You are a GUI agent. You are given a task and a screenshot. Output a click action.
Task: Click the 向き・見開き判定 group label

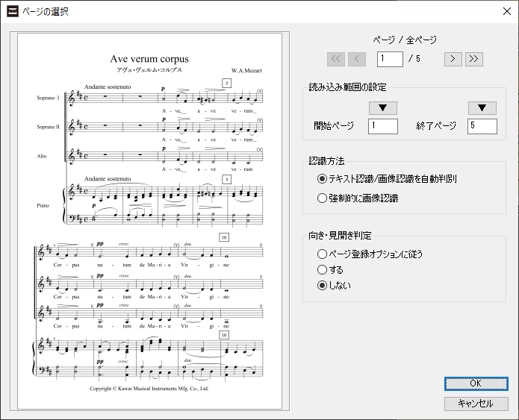(x=340, y=236)
